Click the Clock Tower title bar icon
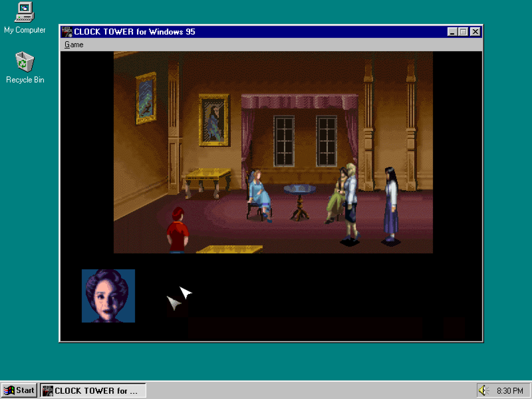 66,31
